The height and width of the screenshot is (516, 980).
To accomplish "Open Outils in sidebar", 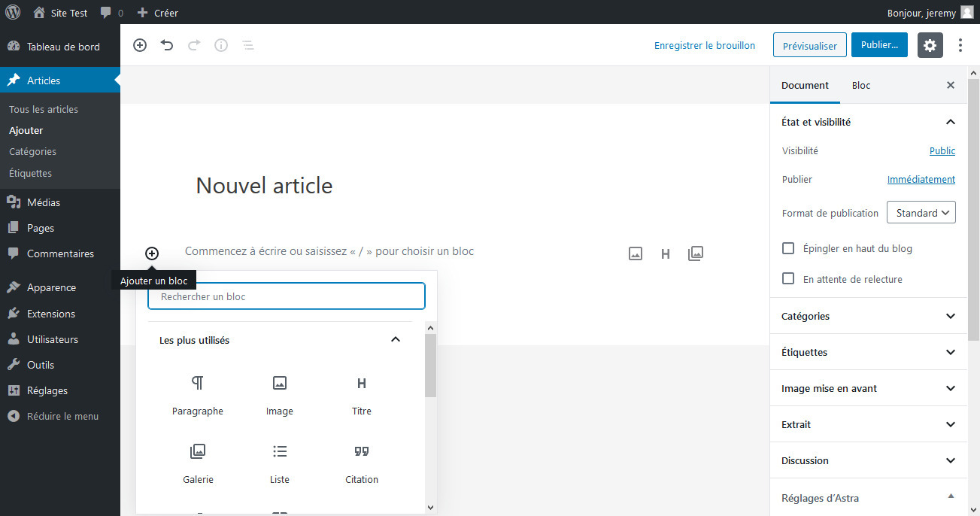I will (x=60, y=365).
